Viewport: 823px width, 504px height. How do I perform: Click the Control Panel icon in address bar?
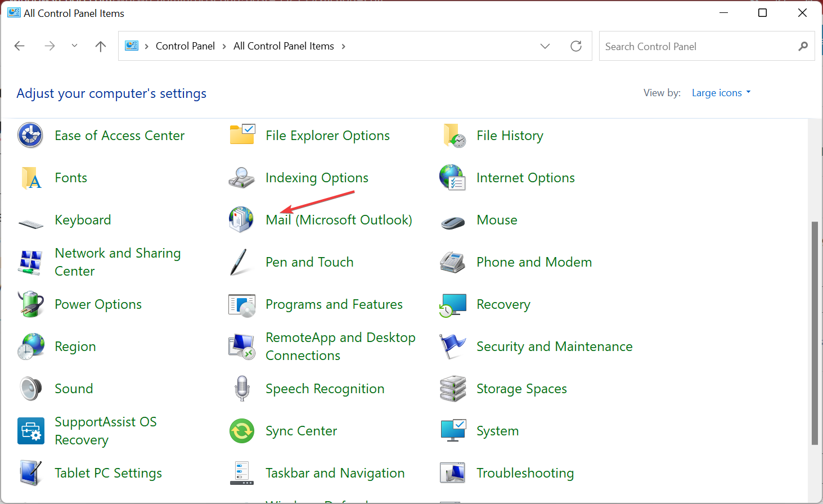(132, 46)
